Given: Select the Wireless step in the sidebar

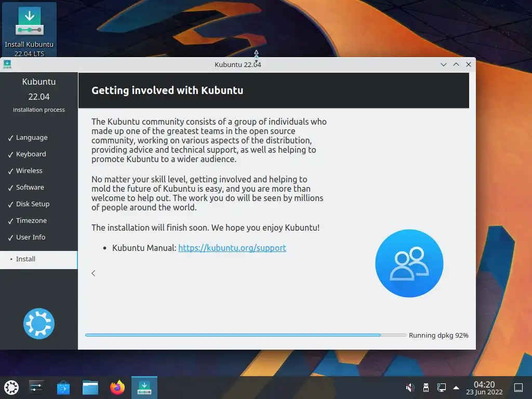Looking at the screenshot, I should point(29,170).
